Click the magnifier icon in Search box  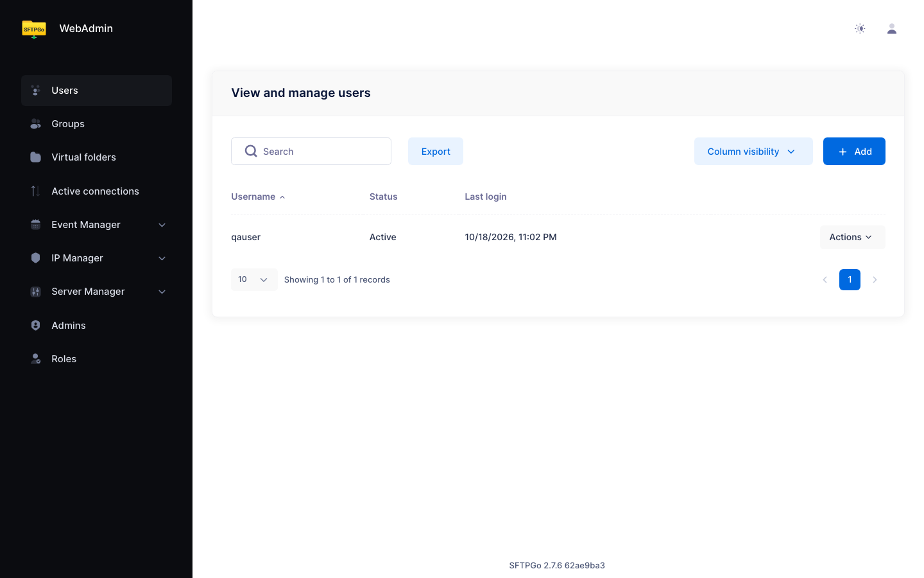point(251,151)
